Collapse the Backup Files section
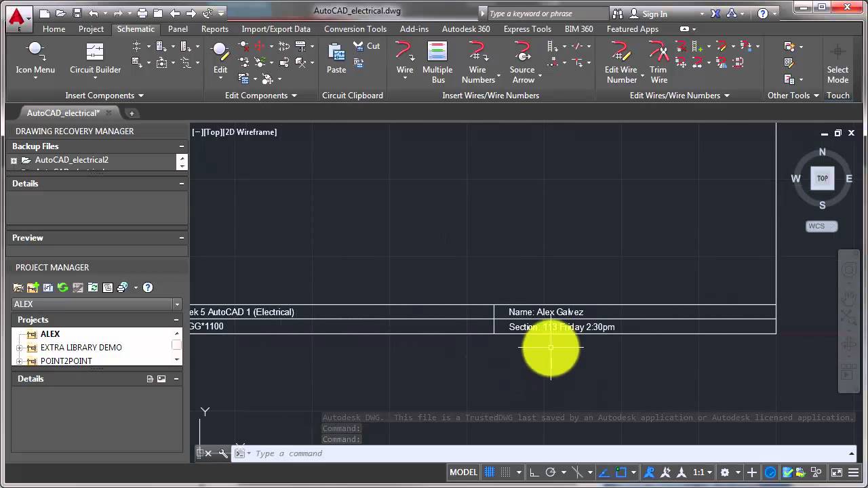Viewport: 868px width, 488px height. [181, 146]
